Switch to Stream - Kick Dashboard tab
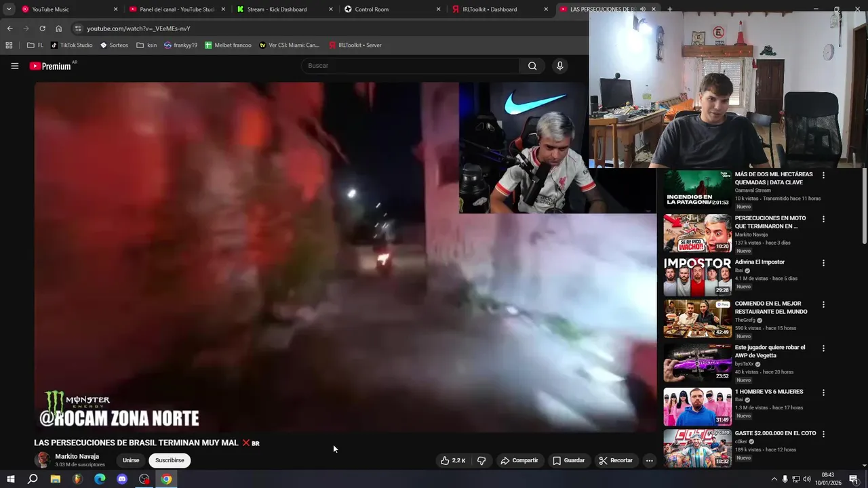 [285, 9]
